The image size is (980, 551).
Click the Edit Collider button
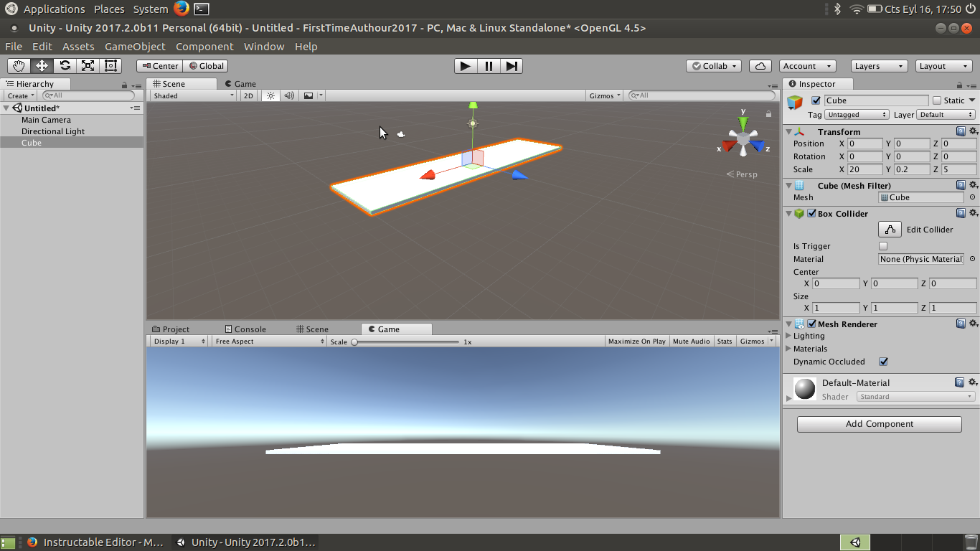point(890,230)
